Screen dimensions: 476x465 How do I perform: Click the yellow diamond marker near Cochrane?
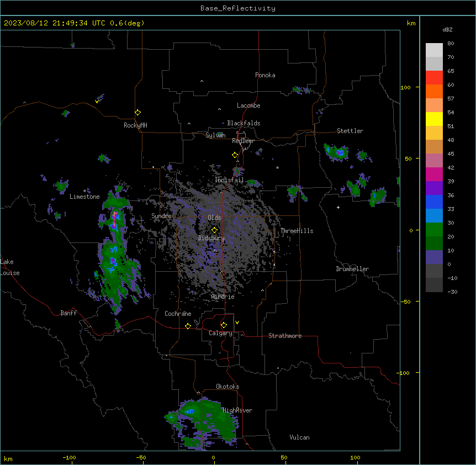click(x=188, y=326)
